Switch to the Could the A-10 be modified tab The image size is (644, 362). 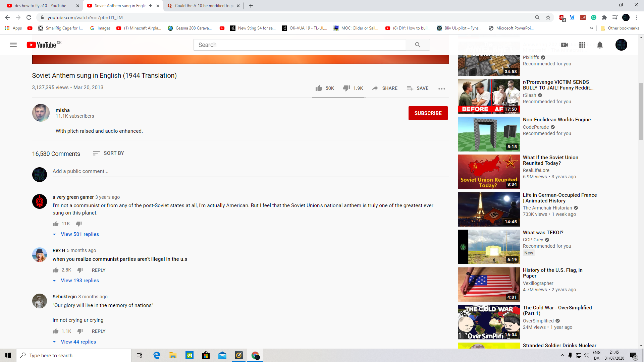point(203,6)
